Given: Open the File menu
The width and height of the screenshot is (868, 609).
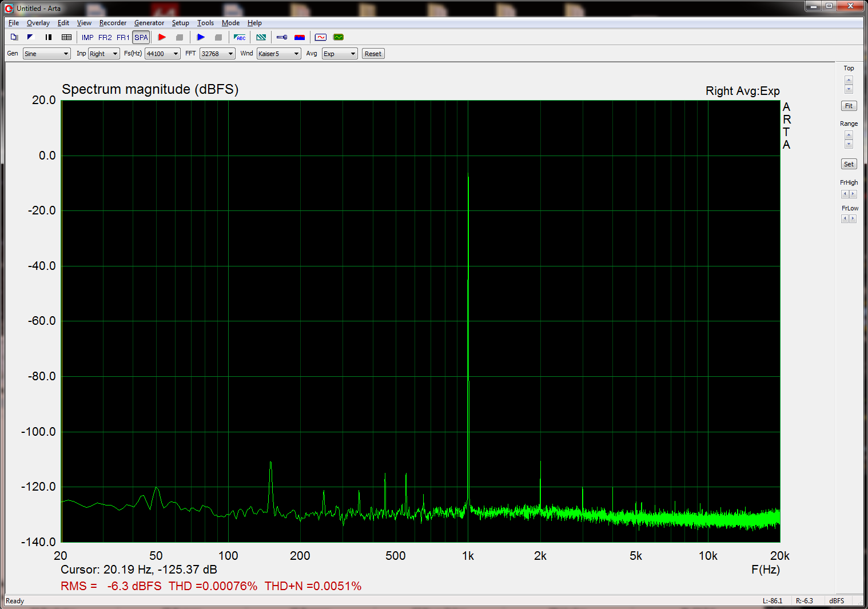Looking at the screenshot, I should tap(14, 23).
